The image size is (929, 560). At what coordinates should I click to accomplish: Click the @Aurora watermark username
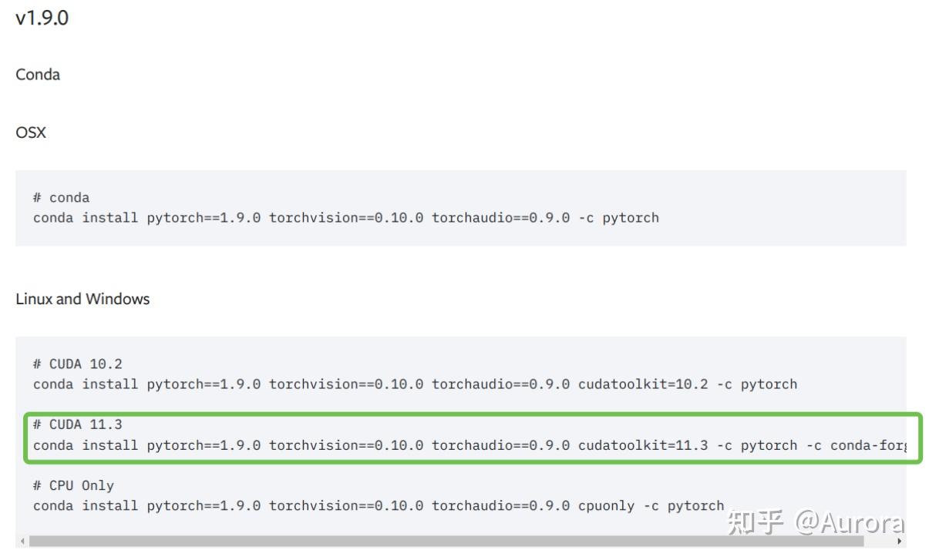tap(849, 523)
